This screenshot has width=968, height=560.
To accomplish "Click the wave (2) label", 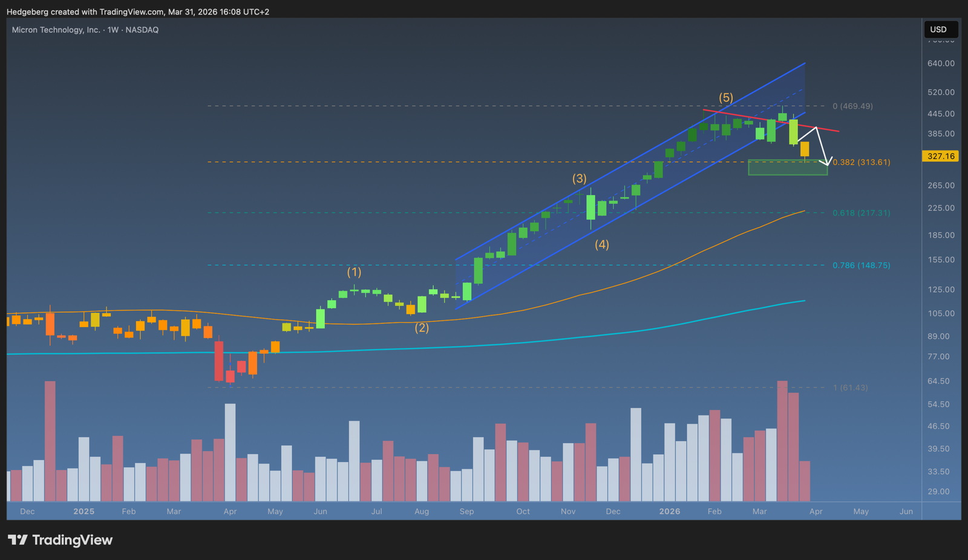I will [422, 328].
